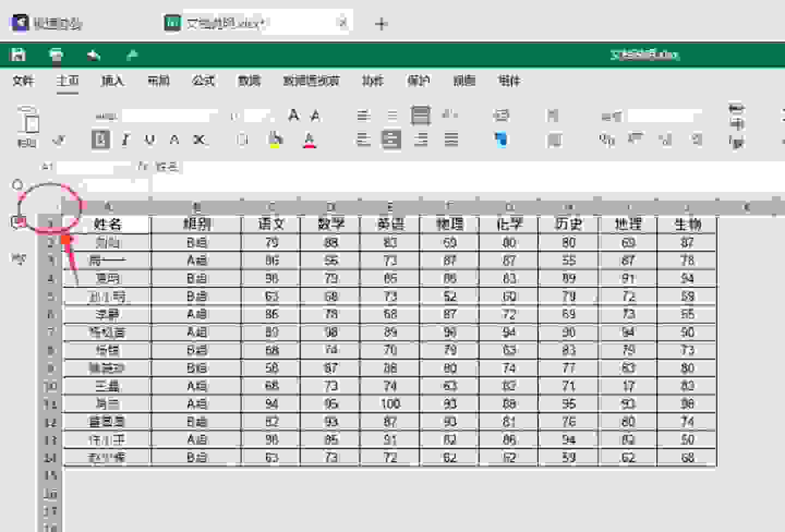Toggle Italic formatting

click(x=125, y=140)
